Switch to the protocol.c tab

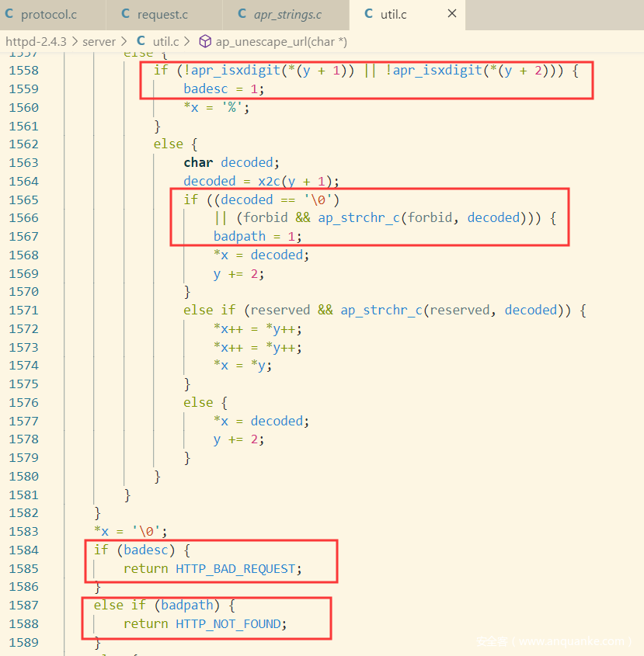(x=48, y=15)
